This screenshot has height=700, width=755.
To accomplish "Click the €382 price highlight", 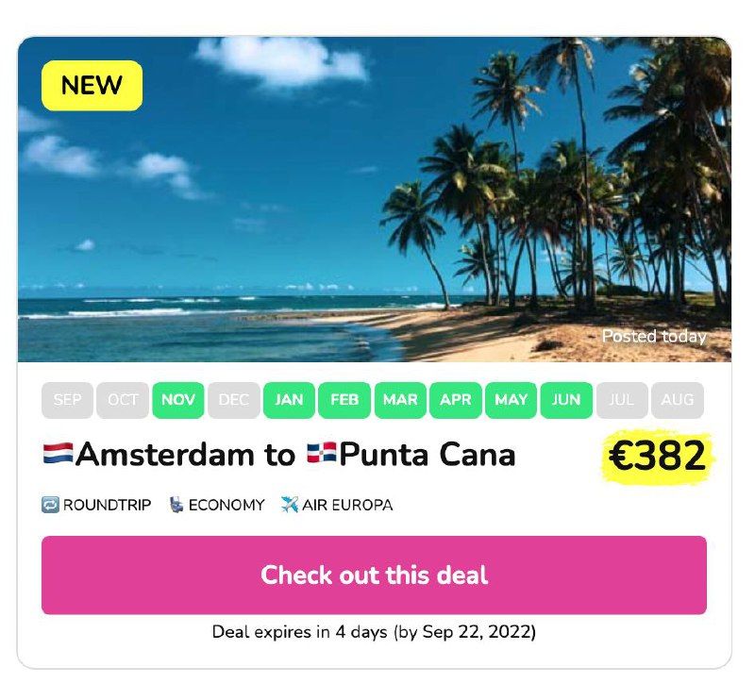I will pyautogui.click(x=658, y=457).
